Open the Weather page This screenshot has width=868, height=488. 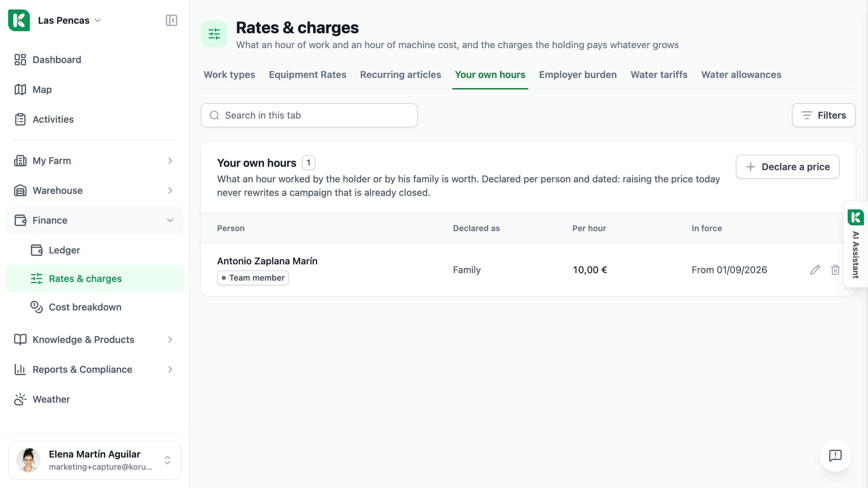pos(94,399)
